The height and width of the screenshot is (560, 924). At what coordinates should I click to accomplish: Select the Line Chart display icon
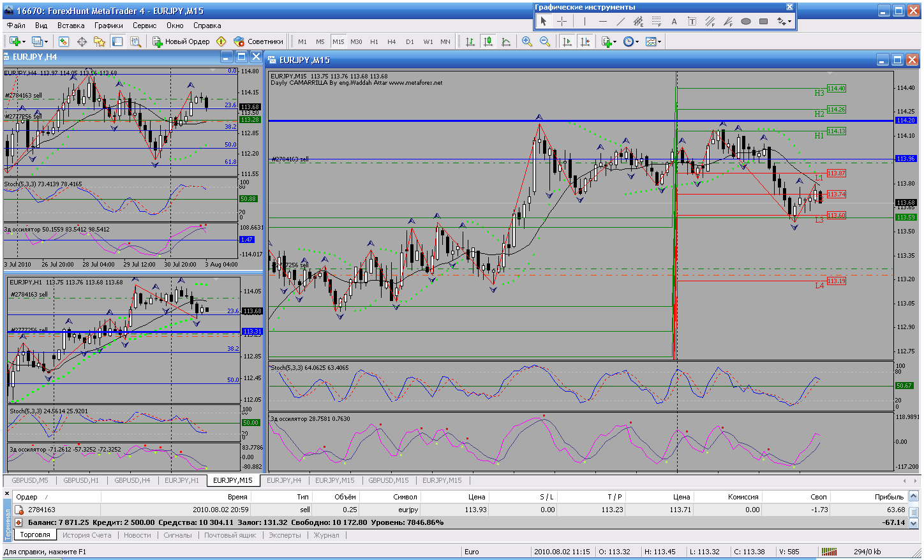[x=506, y=41]
